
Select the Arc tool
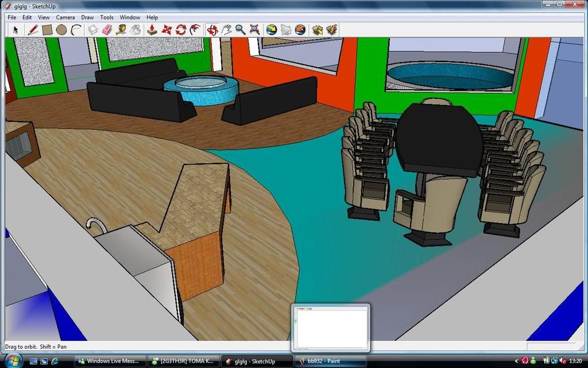click(x=76, y=29)
